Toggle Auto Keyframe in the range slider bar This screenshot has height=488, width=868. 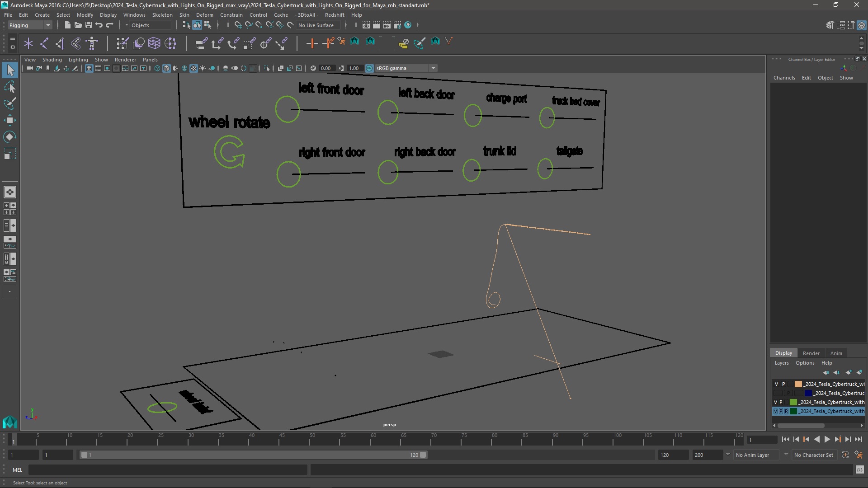coord(845,455)
